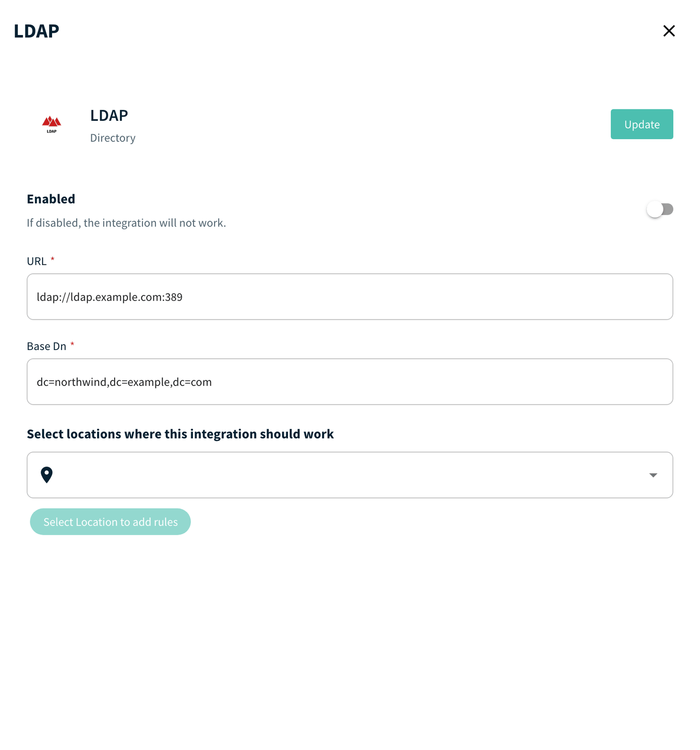Screen dimensions: 700x750
Task: Click the Update button
Action: click(642, 124)
